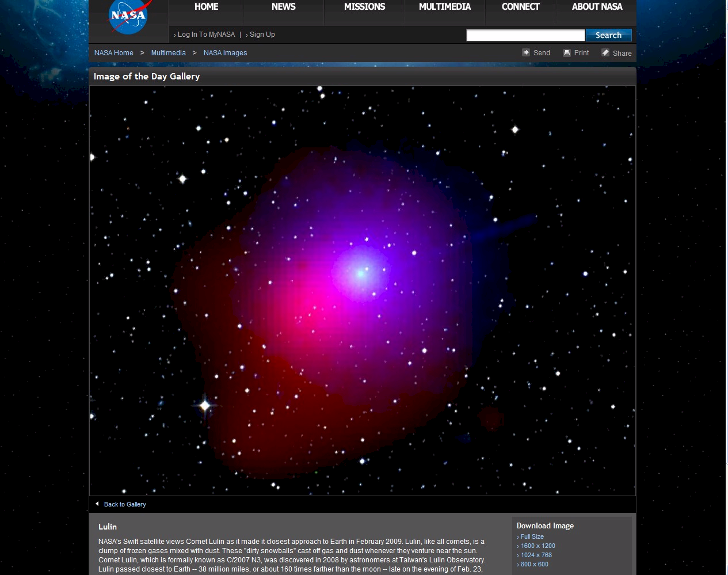Click the Image of the Day Gallery heading

(x=147, y=77)
